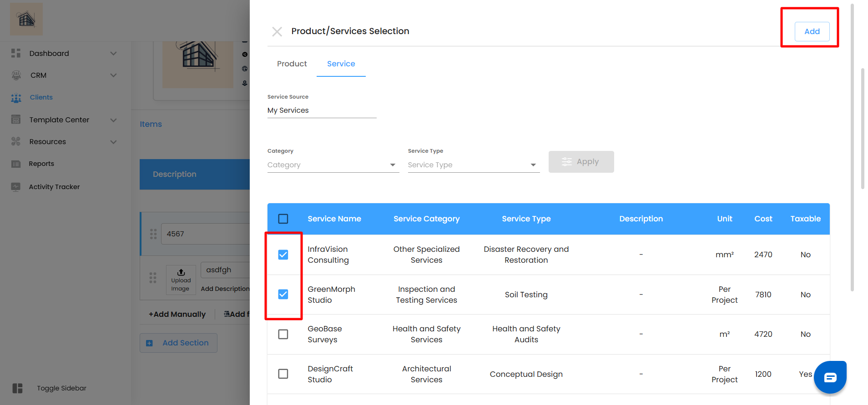Click the Toggle Sidebar icon
This screenshot has height=405, width=868.
click(x=17, y=388)
